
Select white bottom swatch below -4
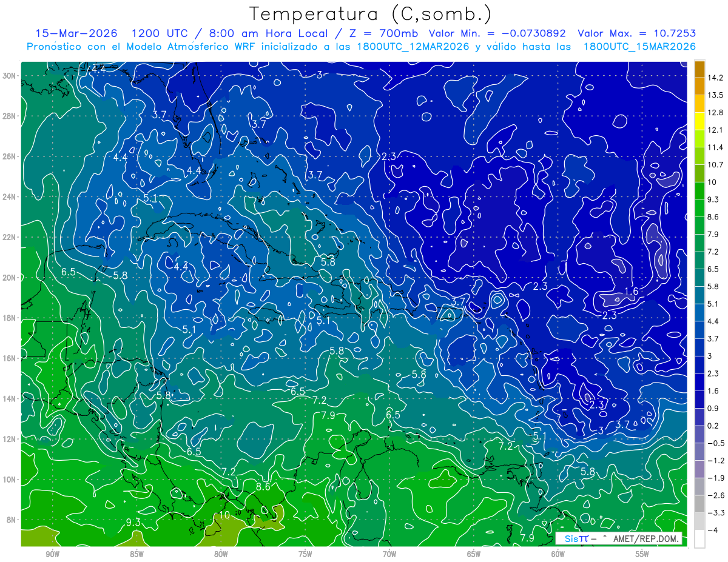point(699,539)
